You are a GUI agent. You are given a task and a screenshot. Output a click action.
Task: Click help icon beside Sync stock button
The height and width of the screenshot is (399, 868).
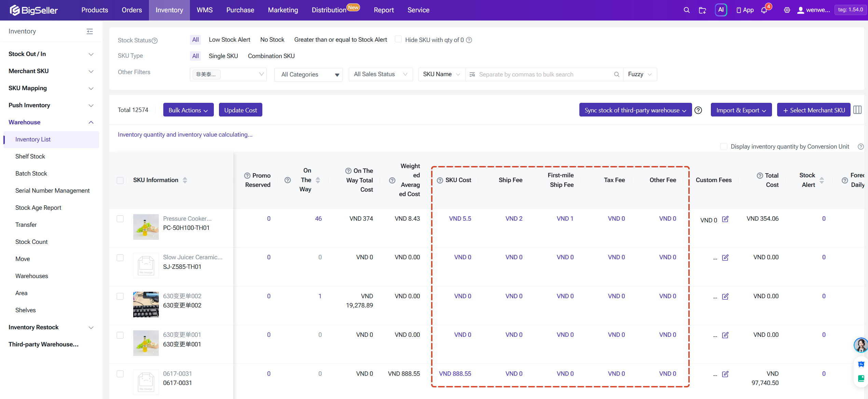click(x=698, y=110)
